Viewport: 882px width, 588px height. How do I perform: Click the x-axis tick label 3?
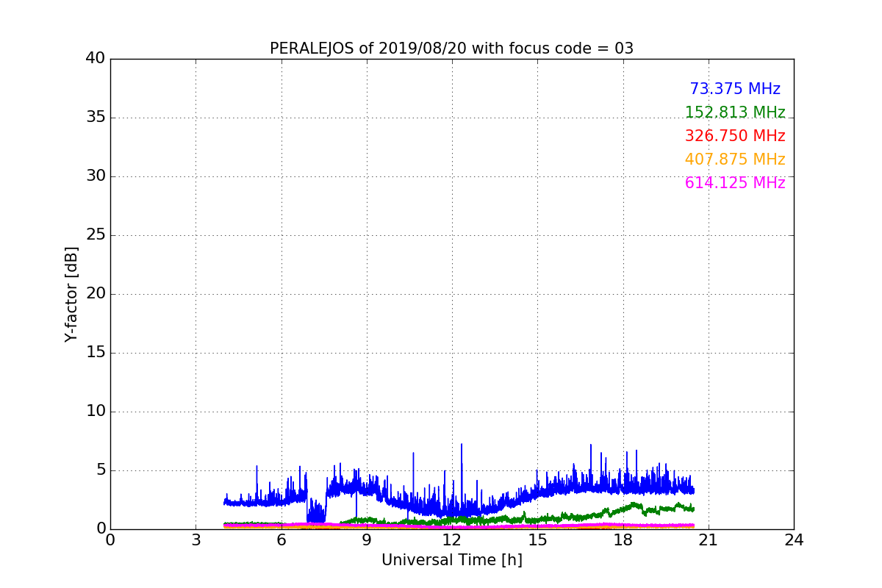196,540
